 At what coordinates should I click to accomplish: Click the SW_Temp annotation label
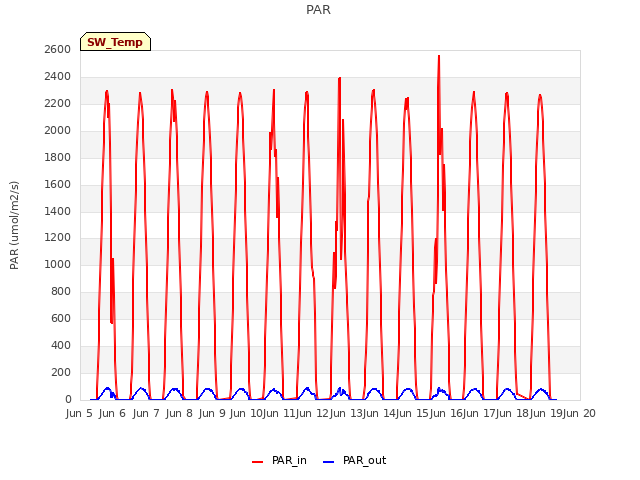point(115,42)
